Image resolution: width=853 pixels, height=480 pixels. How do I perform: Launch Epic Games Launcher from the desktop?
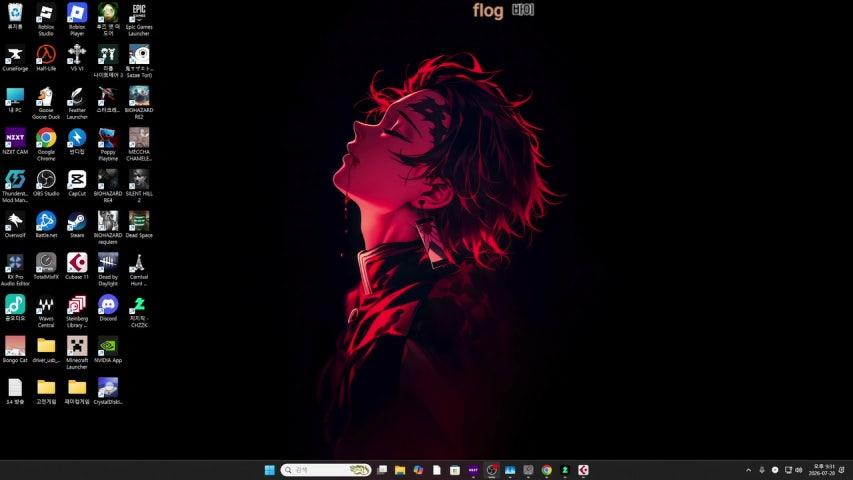(139, 20)
